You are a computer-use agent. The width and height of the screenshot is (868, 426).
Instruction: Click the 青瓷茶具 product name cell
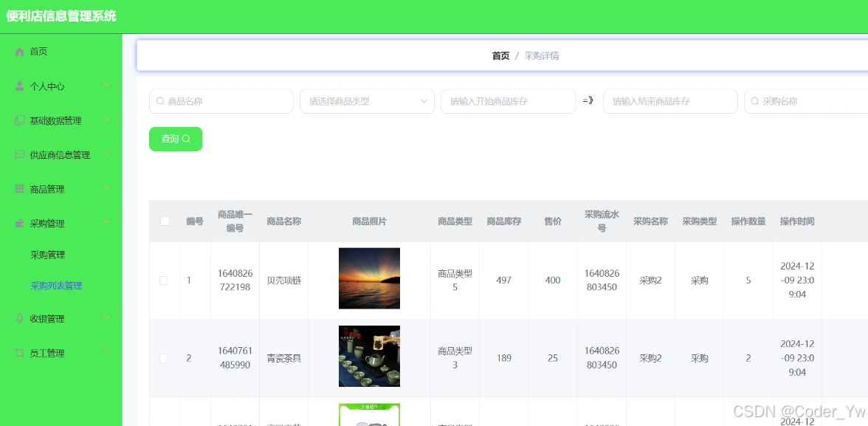point(284,358)
